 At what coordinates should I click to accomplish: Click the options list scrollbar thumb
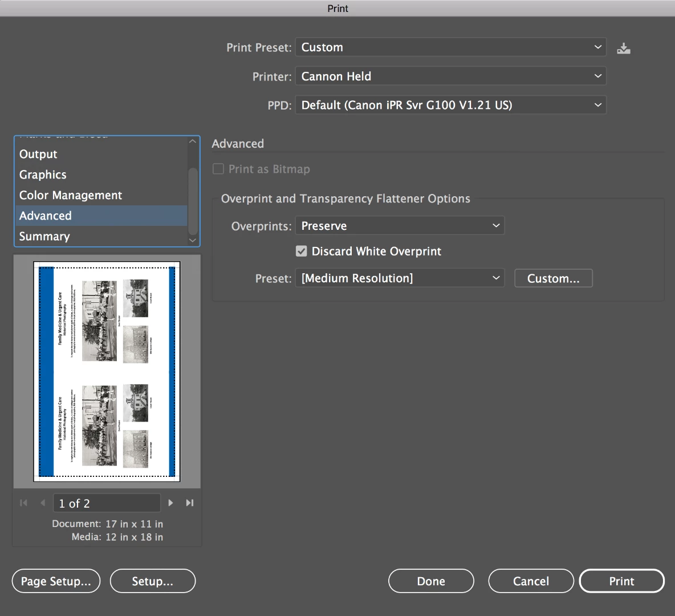click(193, 201)
